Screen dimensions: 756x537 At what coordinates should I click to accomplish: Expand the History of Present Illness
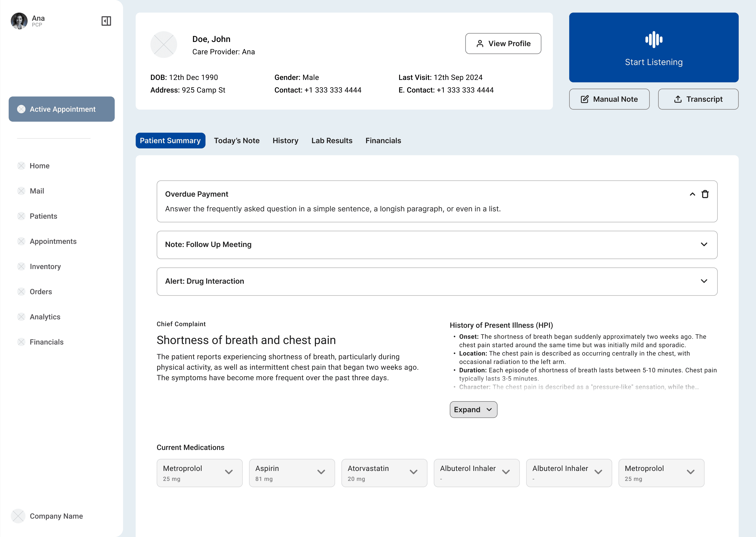coord(473,409)
